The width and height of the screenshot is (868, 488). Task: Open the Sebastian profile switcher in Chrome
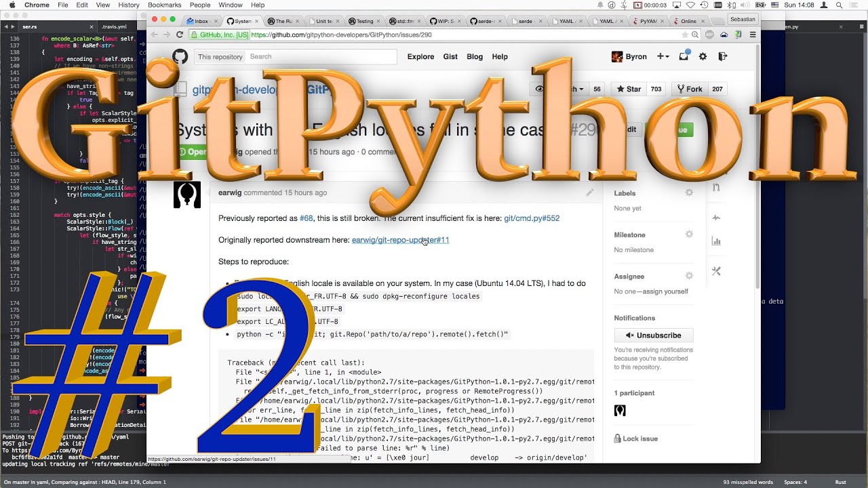(743, 19)
